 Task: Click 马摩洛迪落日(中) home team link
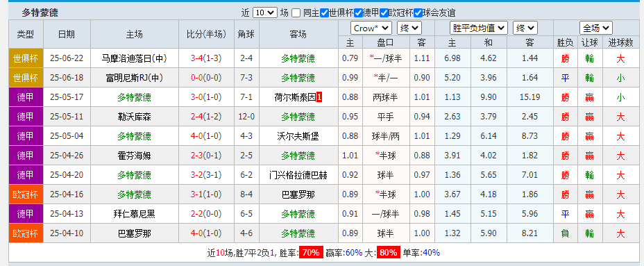135,58
